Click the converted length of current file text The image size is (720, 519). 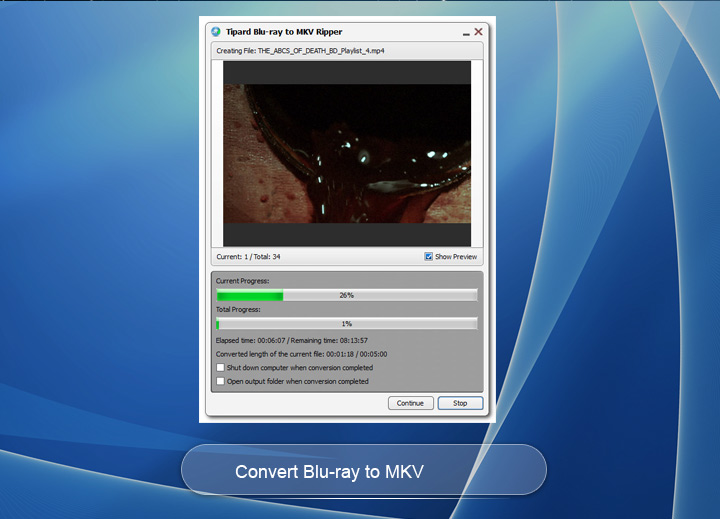pyautogui.click(x=301, y=354)
